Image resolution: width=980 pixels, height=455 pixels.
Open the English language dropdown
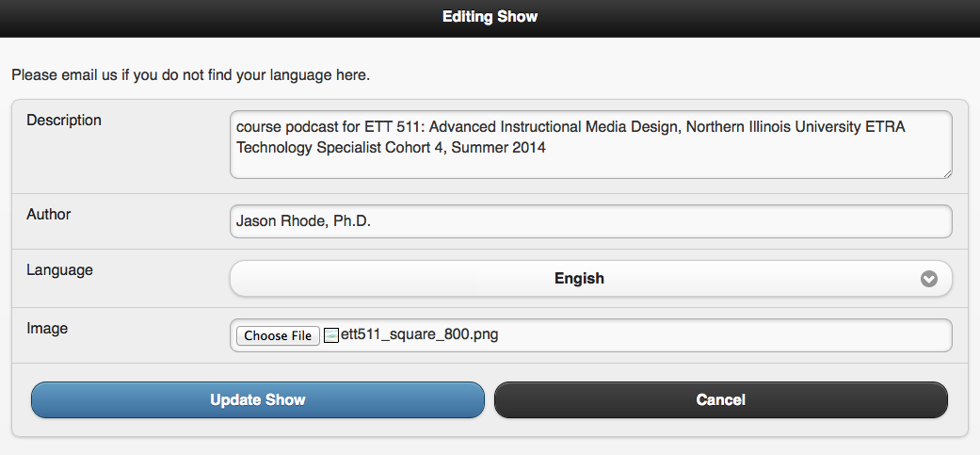(x=590, y=278)
